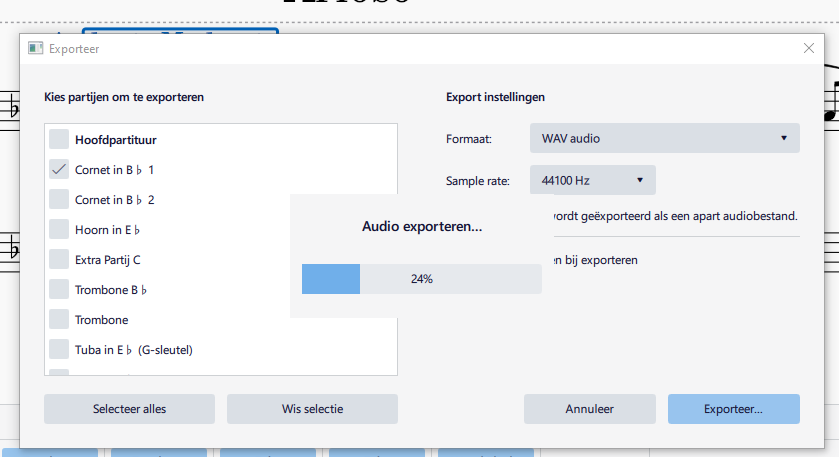Click the Export instellingen heading
Screen dimensions: 839x457
tap(495, 97)
